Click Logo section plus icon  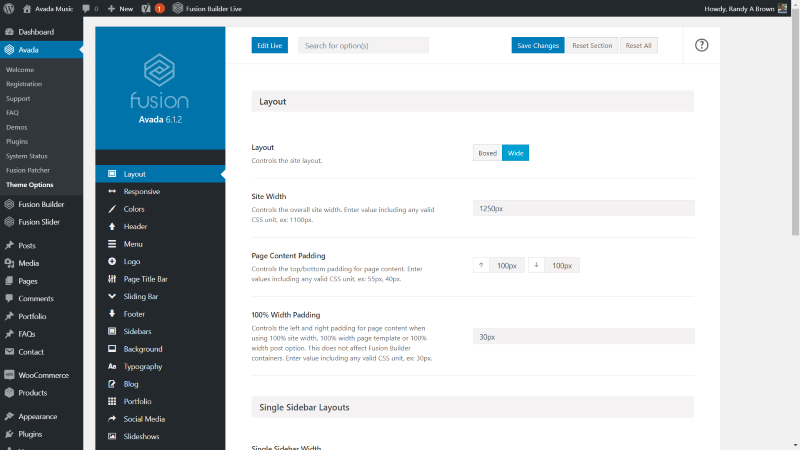point(112,261)
